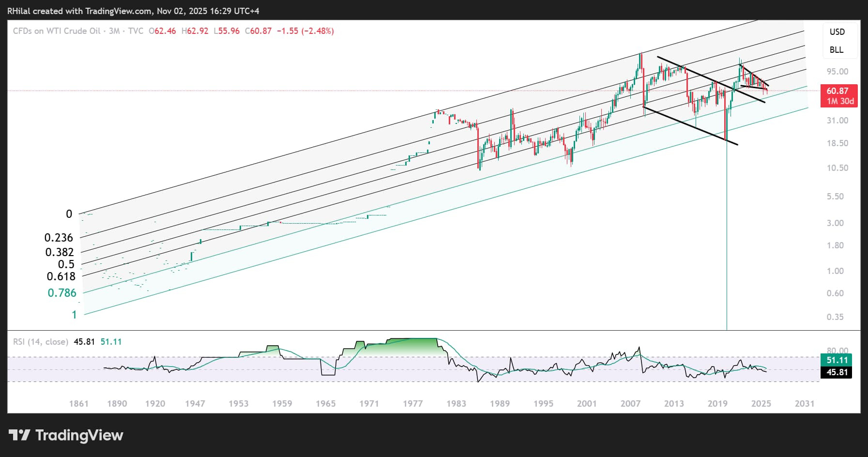Open the BLL unit selector
The width and height of the screenshot is (868, 457).
point(836,50)
